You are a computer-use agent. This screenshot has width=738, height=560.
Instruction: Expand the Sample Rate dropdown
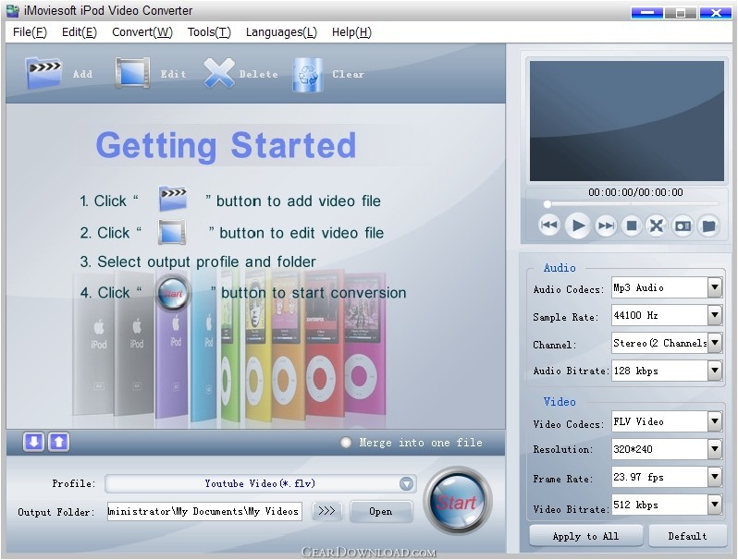[x=715, y=315]
